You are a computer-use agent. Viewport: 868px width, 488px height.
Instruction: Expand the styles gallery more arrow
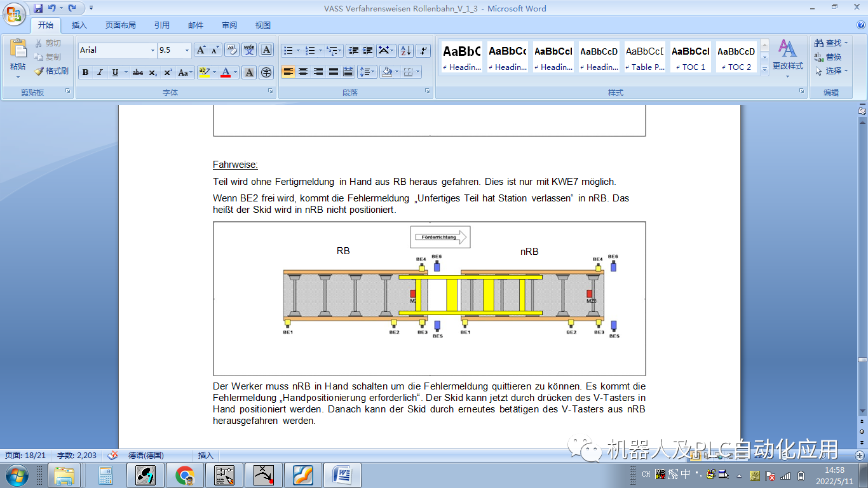coord(764,69)
